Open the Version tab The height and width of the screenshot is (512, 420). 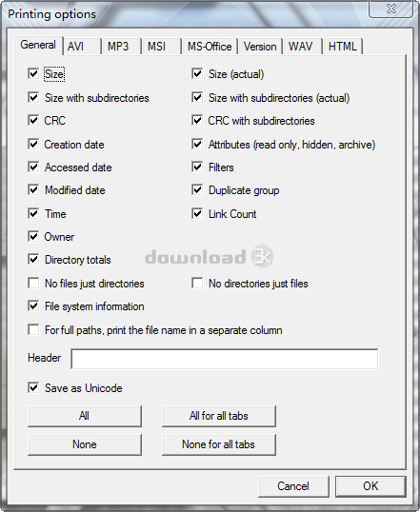click(x=260, y=47)
